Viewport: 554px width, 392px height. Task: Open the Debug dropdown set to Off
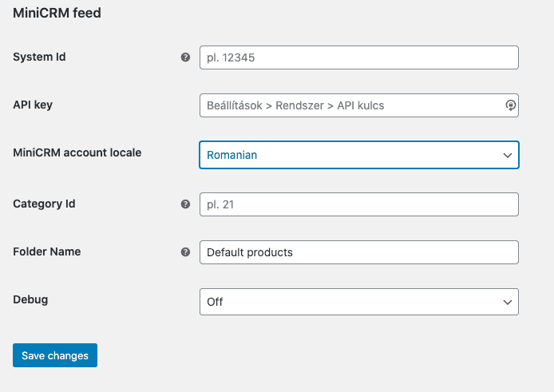[x=359, y=302]
